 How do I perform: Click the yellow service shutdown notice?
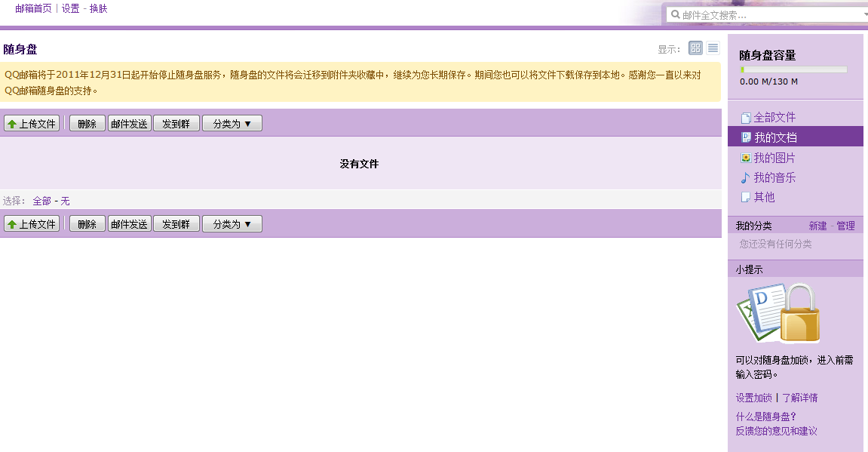[360, 82]
